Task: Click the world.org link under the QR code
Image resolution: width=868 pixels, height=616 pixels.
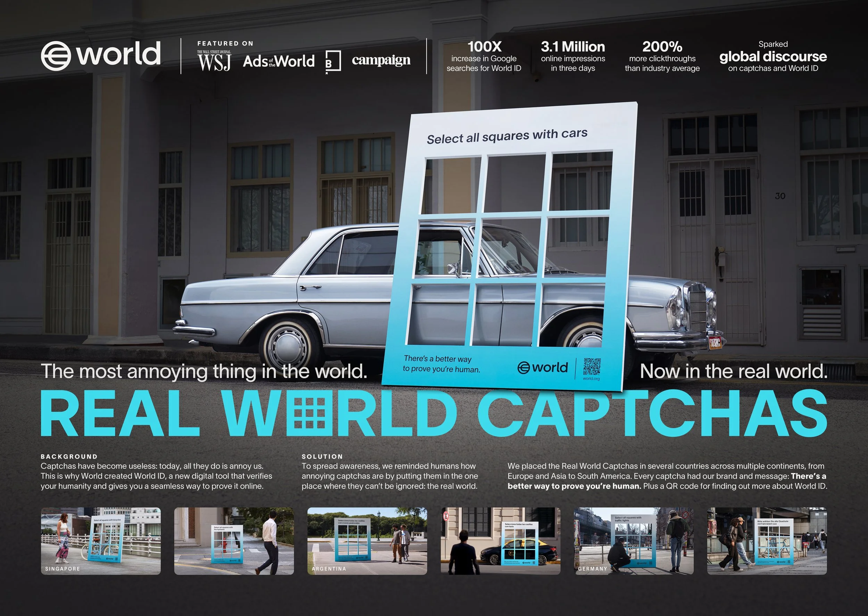Action: coord(591,379)
